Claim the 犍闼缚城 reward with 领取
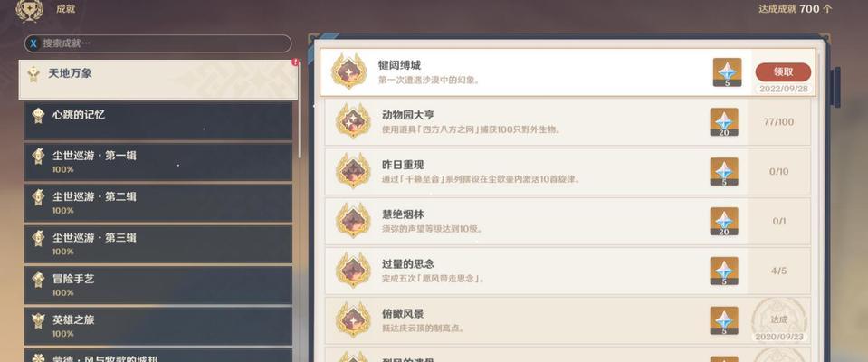 783,72
